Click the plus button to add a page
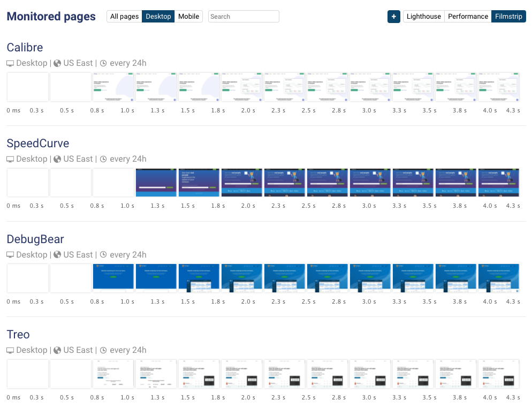Viewport: 532px width, 415px height. [393, 17]
